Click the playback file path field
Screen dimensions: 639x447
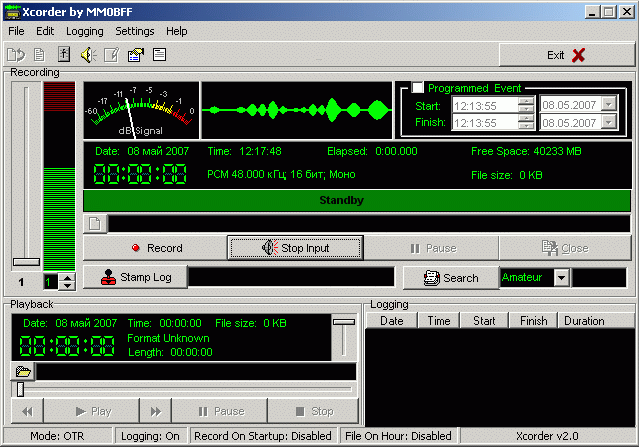196,372
